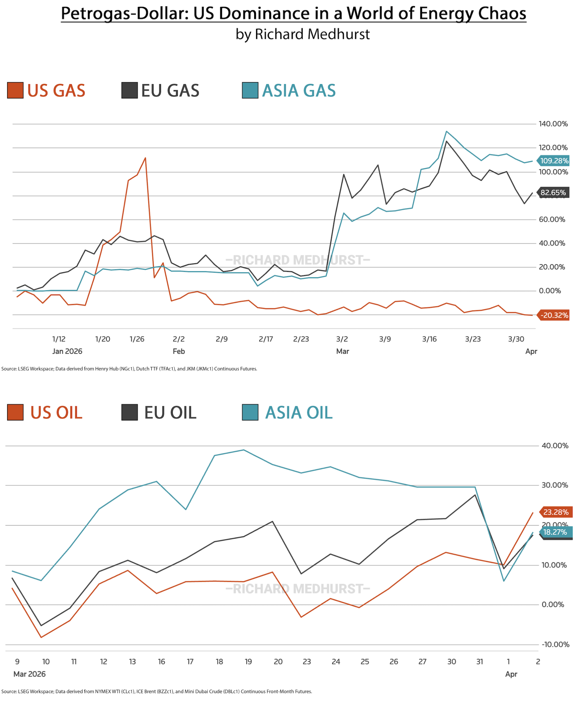Viewport: 588px width, 708px height.
Task: Click the ASIA GAS teal legend swatch
Action: 250,90
